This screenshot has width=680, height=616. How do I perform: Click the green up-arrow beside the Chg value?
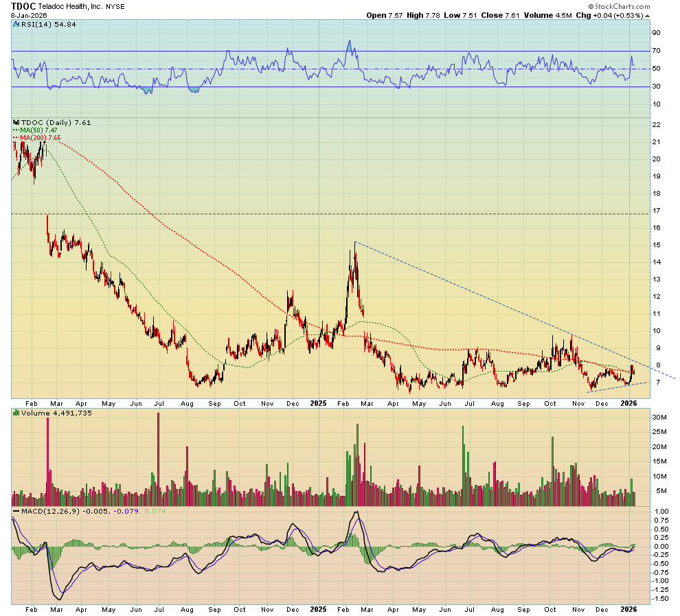(x=648, y=16)
